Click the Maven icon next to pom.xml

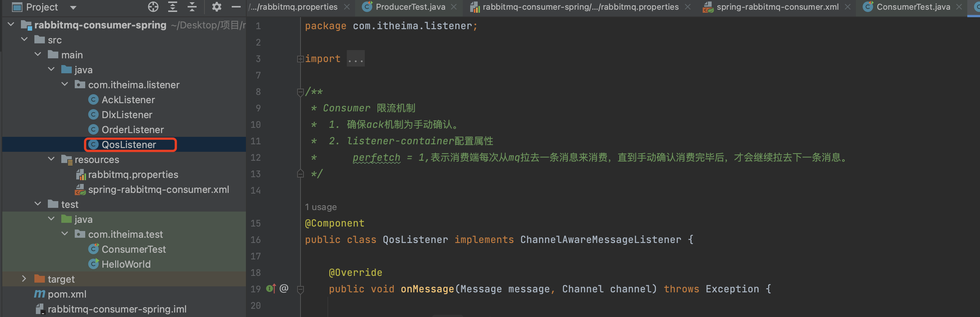coord(39,293)
